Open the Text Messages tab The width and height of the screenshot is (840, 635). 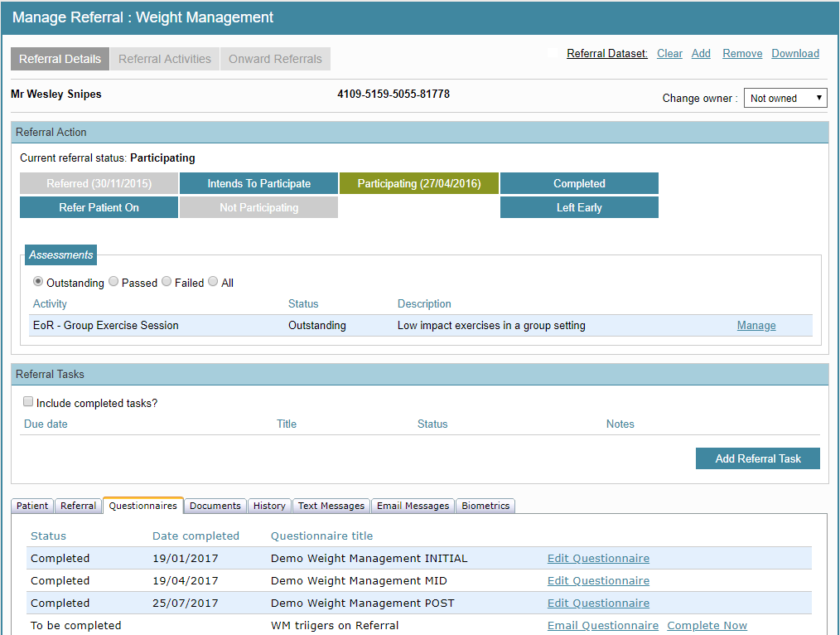(x=331, y=506)
